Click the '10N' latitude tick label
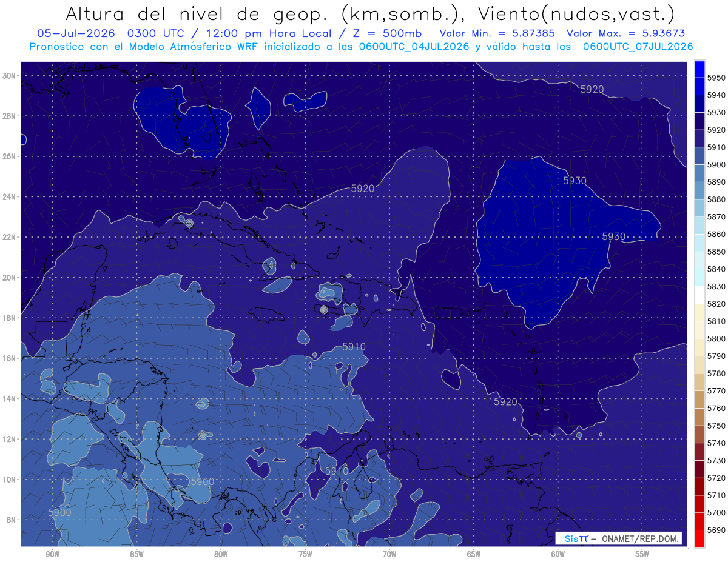The height and width of the screenshot is (562, 728). tap(9, 479)
